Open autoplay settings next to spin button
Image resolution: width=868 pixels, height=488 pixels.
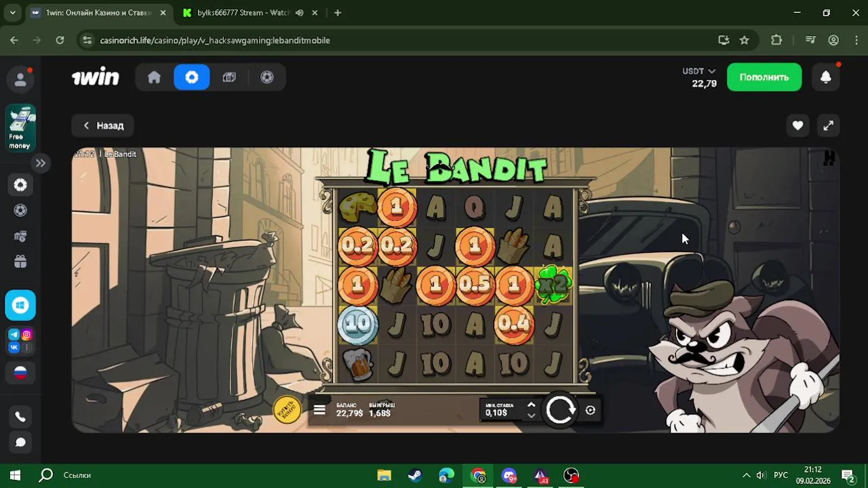point(590,410)
